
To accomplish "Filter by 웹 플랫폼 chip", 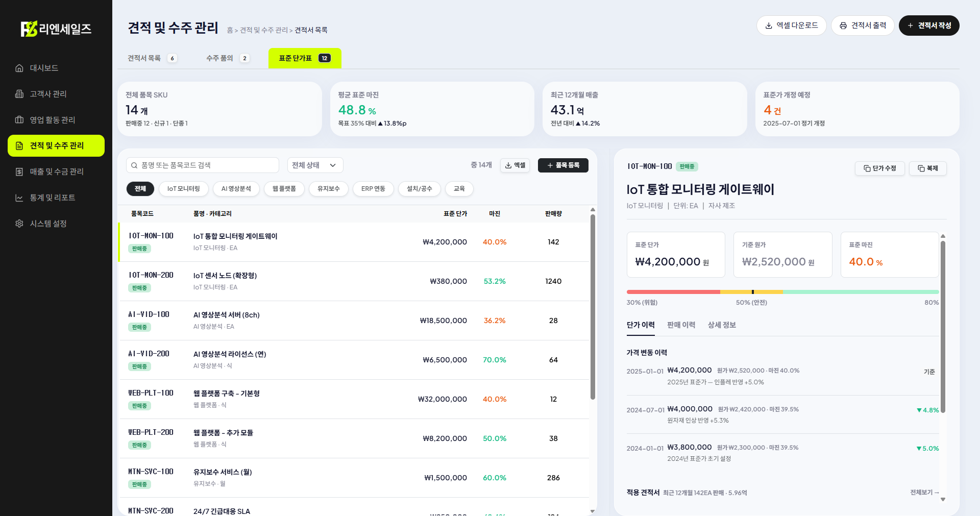I will tap(284, 189).
